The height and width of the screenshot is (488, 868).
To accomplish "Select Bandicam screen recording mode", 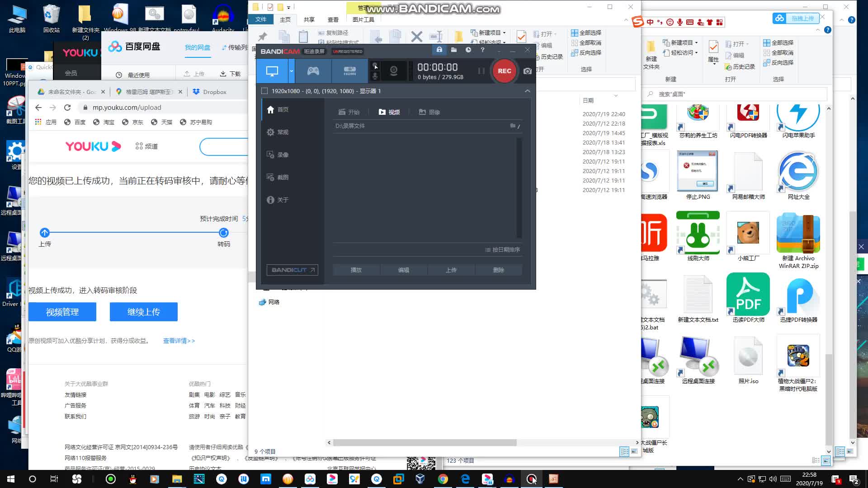I will tap(272, 71).
